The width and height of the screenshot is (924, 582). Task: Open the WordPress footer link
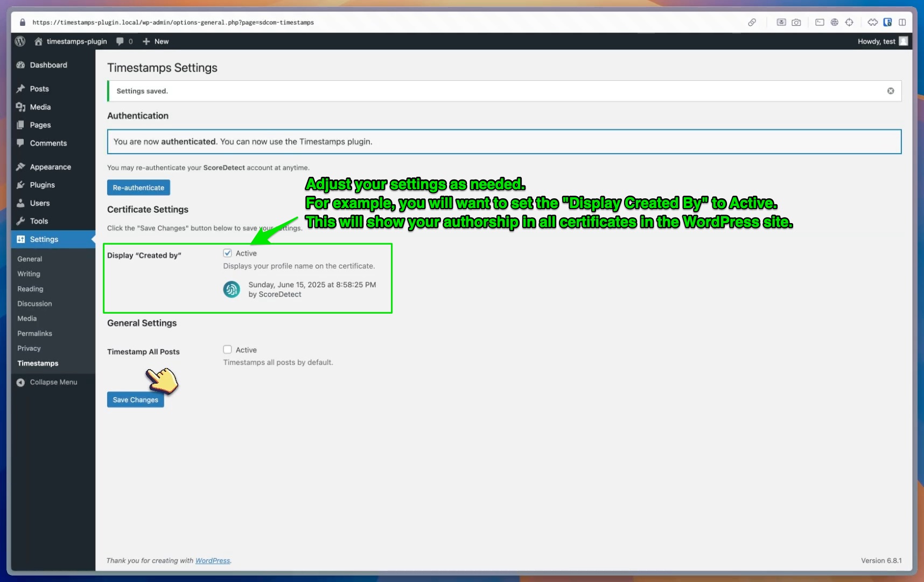(x=213, y=560)
